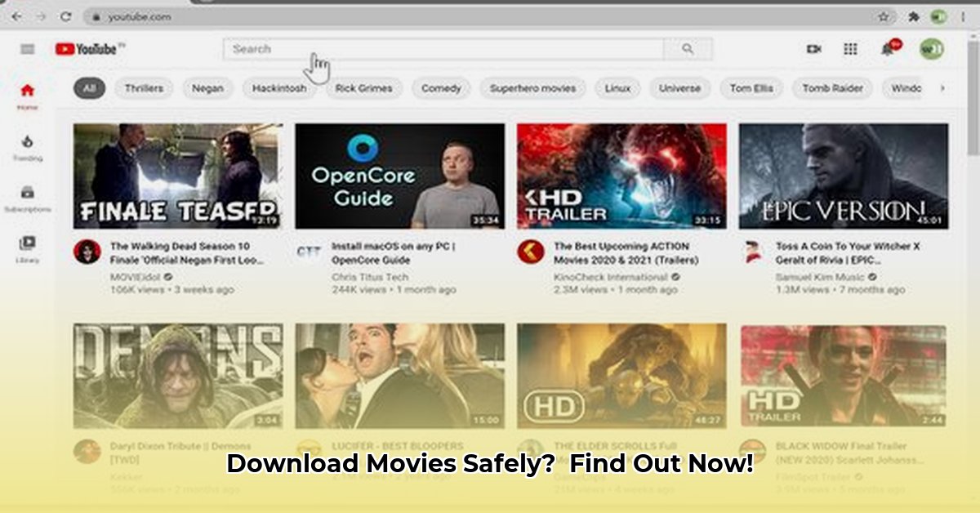Go to Subscriptions in the sidebar
The width and height of the screenshot is (980, 513).
(27, 197)
